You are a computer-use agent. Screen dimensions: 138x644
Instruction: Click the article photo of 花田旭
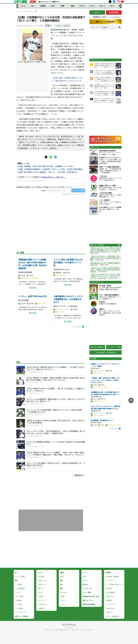coord(32,44)
